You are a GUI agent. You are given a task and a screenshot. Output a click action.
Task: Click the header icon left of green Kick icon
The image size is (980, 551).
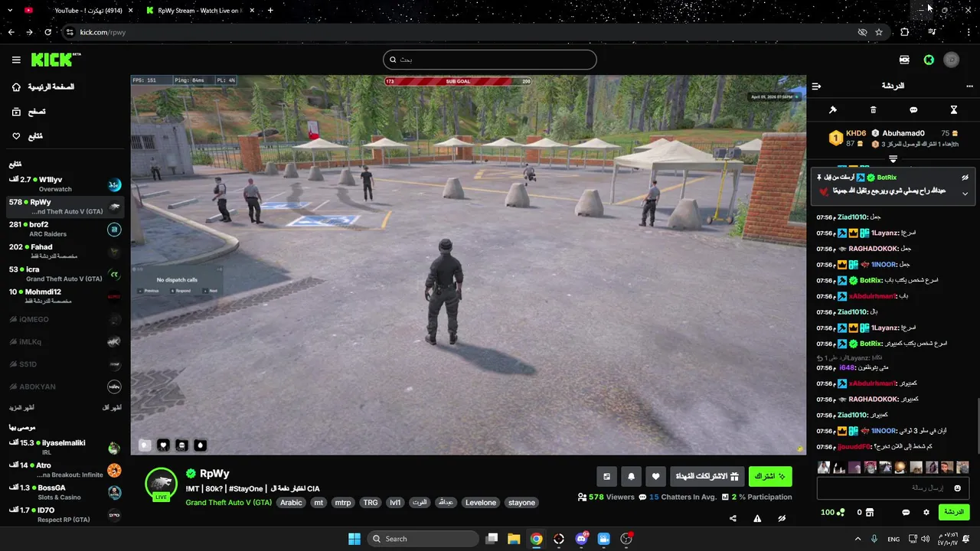904,60
